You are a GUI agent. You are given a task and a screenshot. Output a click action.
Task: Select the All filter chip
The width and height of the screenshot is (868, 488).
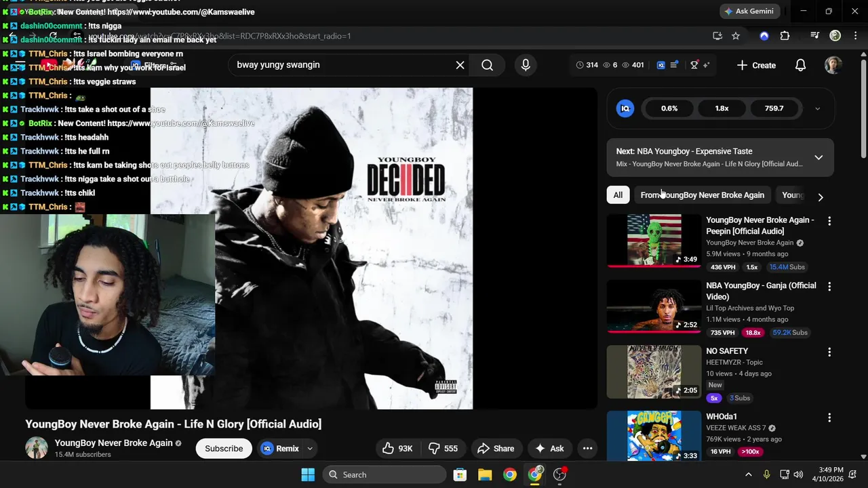pyautogui.click(x=618, y=195)
